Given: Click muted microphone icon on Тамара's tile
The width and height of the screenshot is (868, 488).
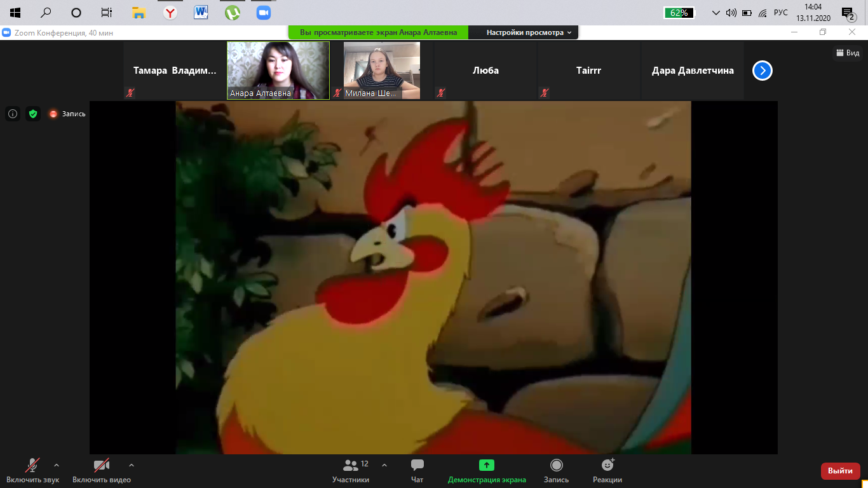Looking at the screenshot, I should tap(130, 93).
